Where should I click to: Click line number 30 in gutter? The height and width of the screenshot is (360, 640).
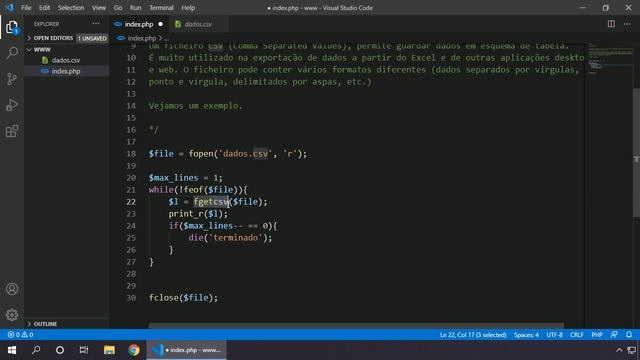[131, 298]
